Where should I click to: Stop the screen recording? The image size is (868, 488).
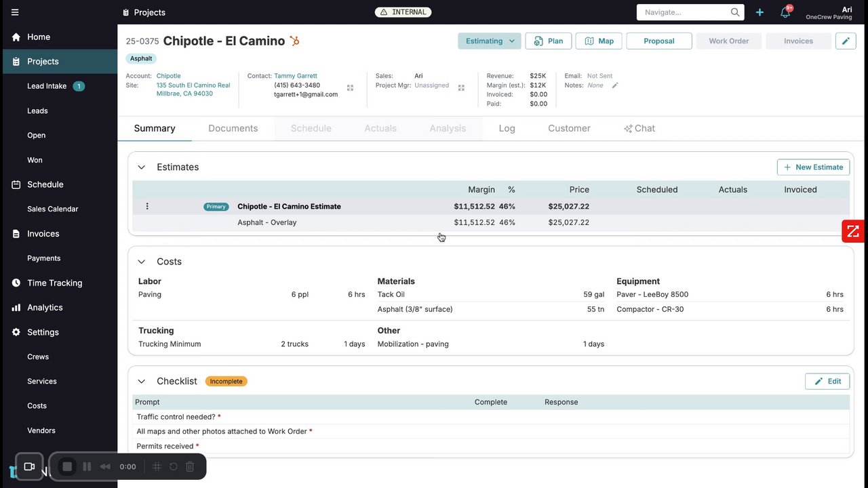coord(67,466)
